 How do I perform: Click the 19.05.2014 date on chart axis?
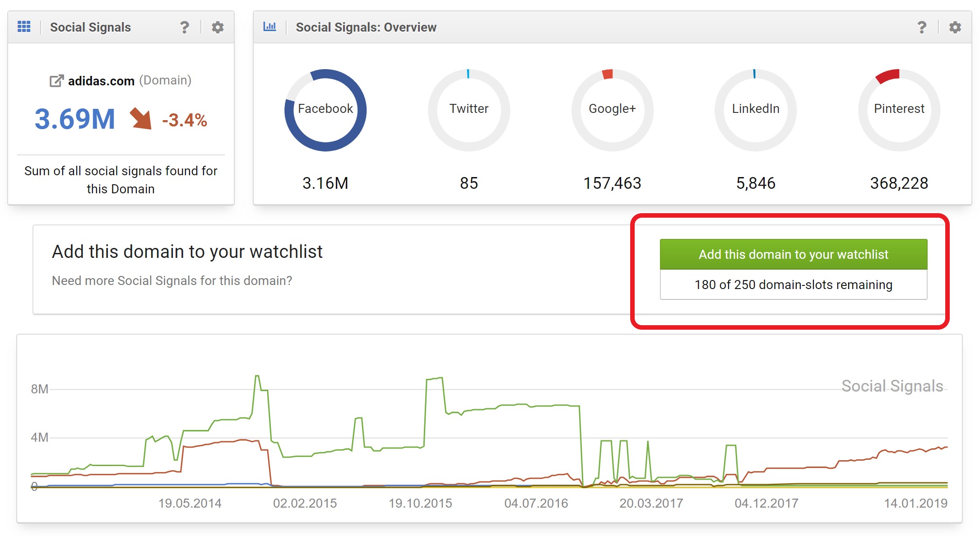click(x=190, y=503)
